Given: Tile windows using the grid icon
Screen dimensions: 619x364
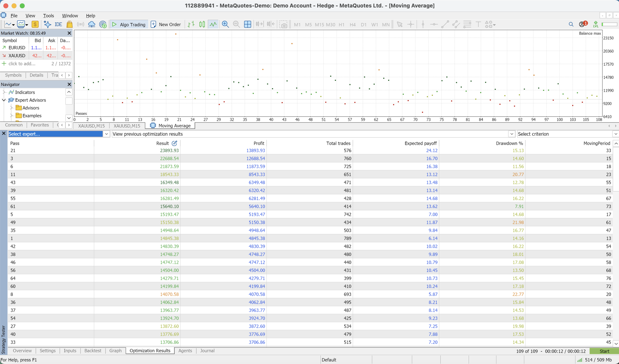Looking at the screenshot, I should coord(248,24).
